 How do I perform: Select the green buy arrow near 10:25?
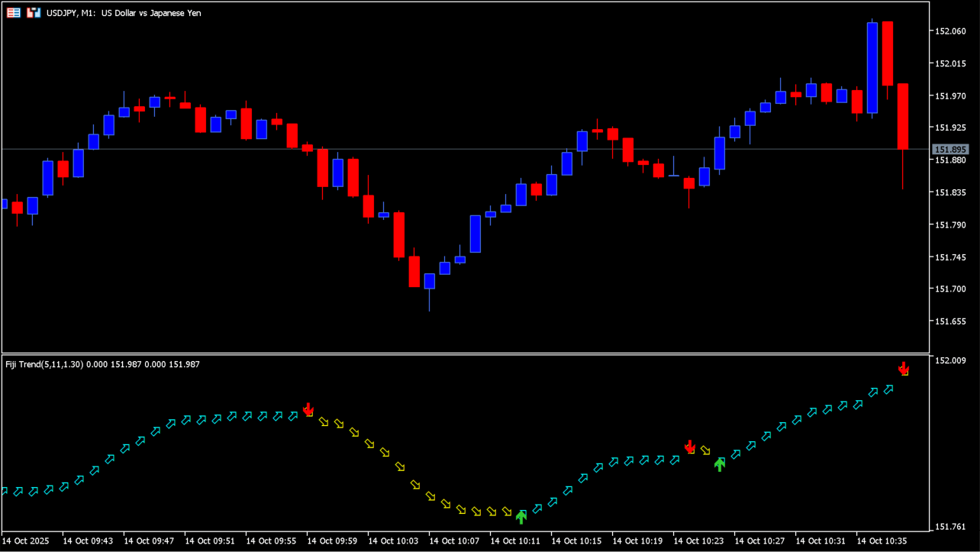click(720, 464)
